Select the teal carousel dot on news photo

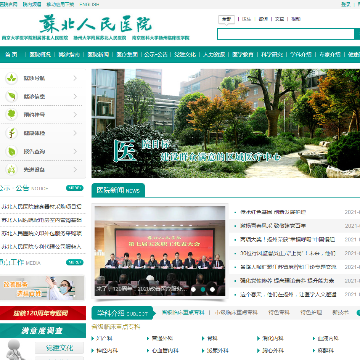pos(203,289)
